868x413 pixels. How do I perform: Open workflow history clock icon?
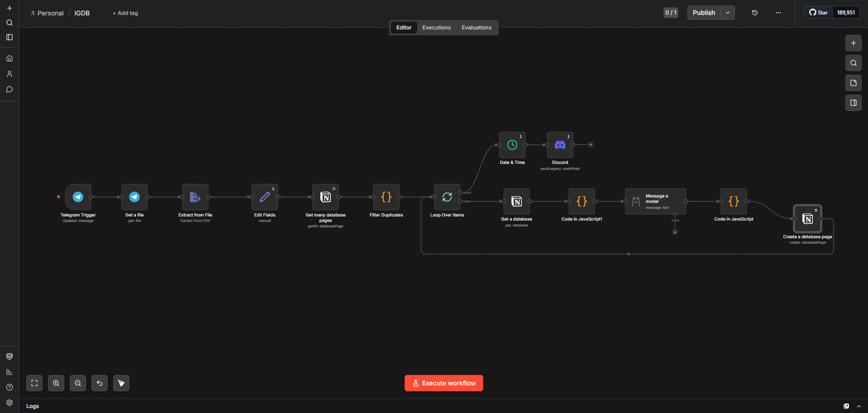[754, 13]
